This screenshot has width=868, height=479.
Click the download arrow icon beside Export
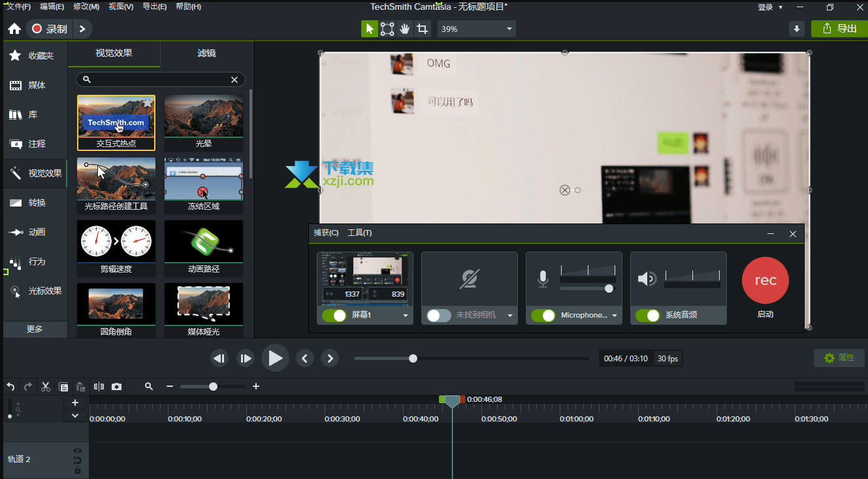[x=796, y=29]
